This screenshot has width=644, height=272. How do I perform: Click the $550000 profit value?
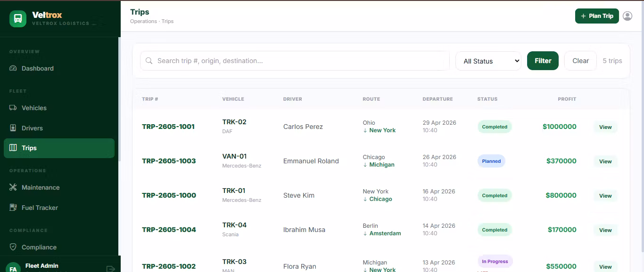click(x=561, y=266)
